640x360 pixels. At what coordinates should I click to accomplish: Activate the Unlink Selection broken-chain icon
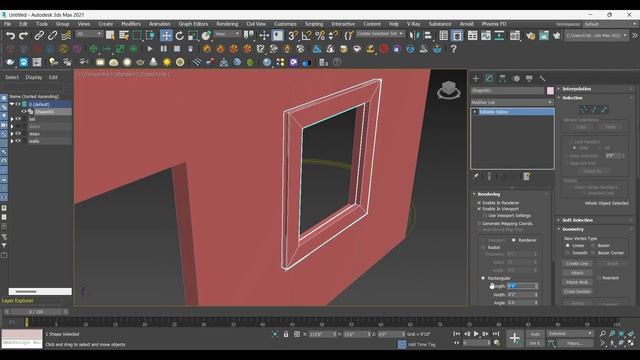[x=52, y=36]
